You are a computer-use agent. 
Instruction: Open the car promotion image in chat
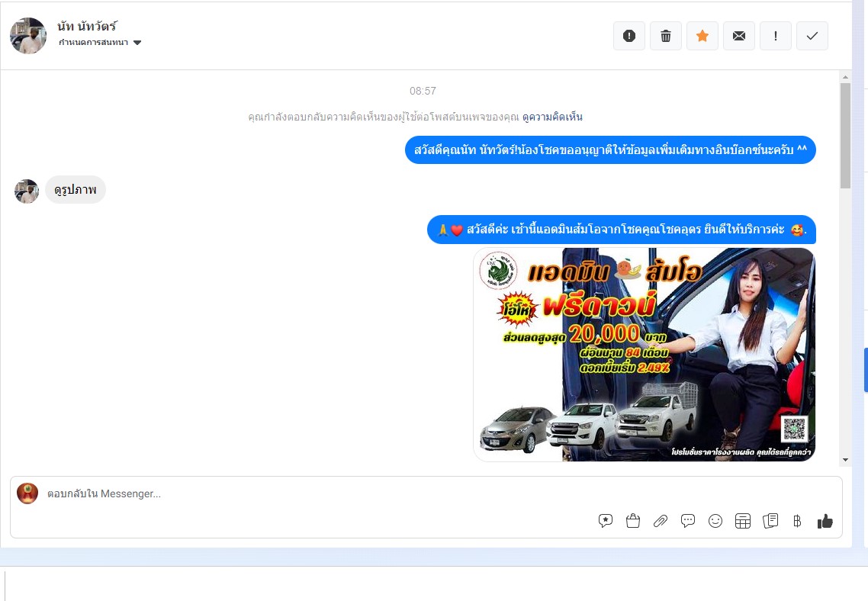click(644, 355)
